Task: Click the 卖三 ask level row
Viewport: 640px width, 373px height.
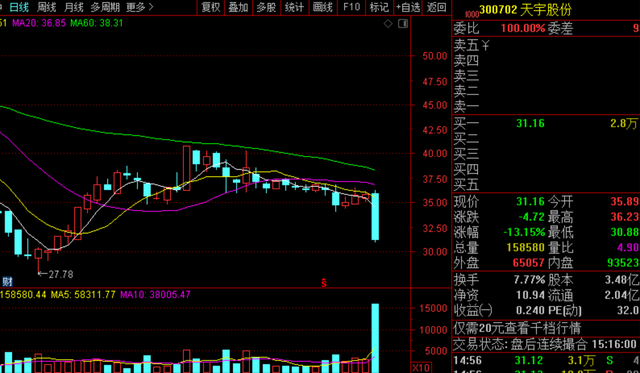Action: (546, 76)
